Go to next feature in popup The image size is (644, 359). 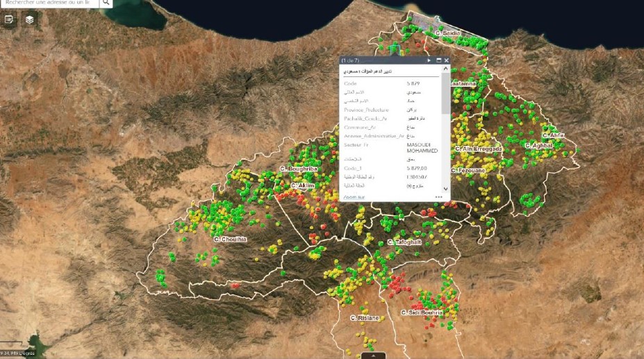(429, 61)
